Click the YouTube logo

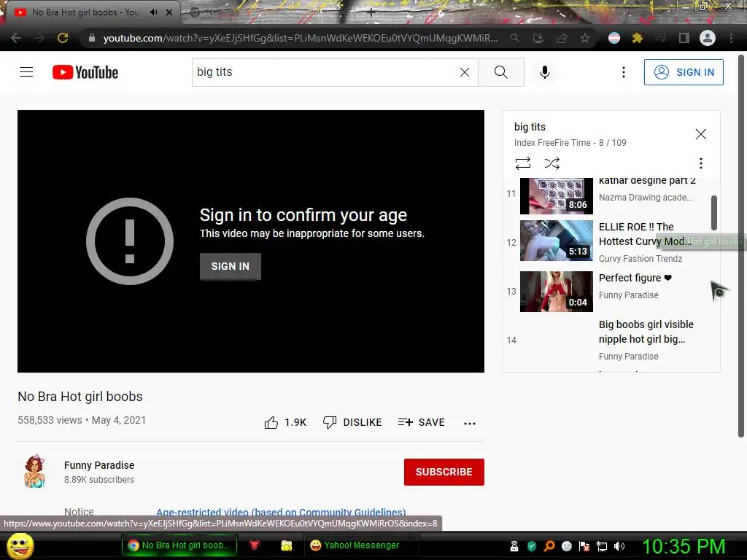click(x=85, y=72)
